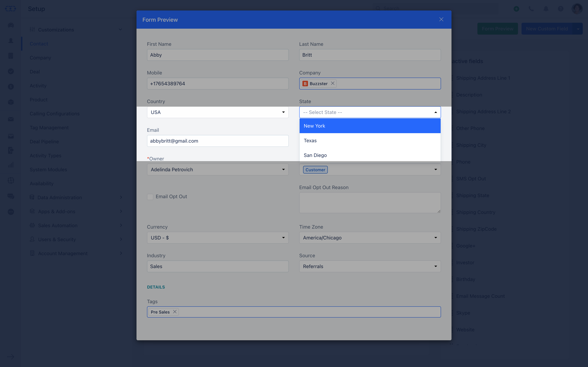Screen dimensions: 588x367
Task: Open the Currency USD dropdown
Action: (x=218, y=238)
